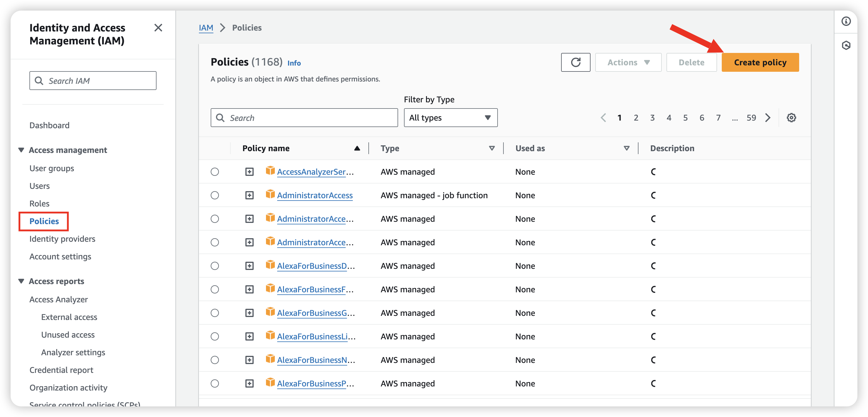868x417 pixels.
Task: Open the table preferences gear
Action: point(791,118)
